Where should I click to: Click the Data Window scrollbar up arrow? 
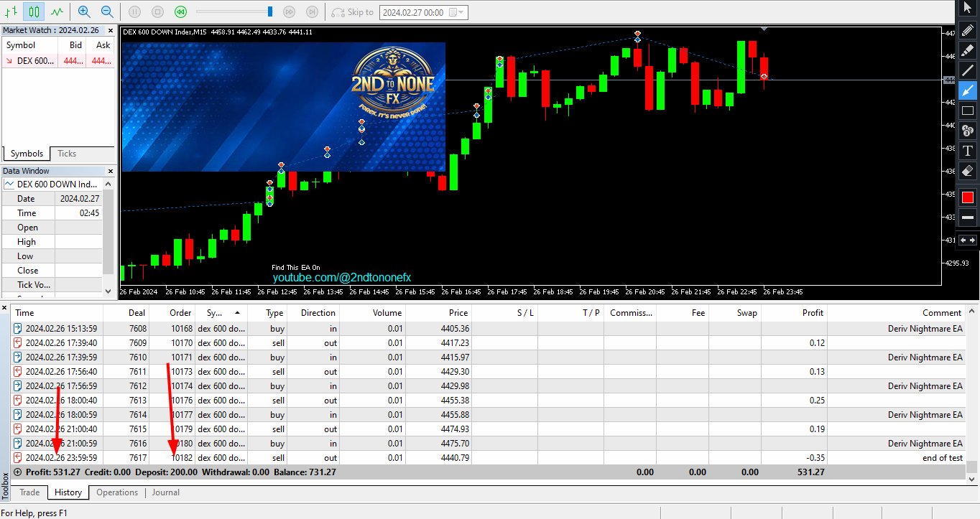point(109,184)
